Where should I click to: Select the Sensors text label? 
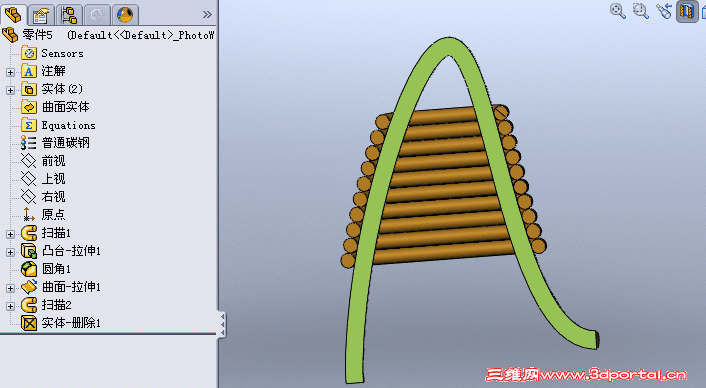pyautogui.click(x=63, y=54)
